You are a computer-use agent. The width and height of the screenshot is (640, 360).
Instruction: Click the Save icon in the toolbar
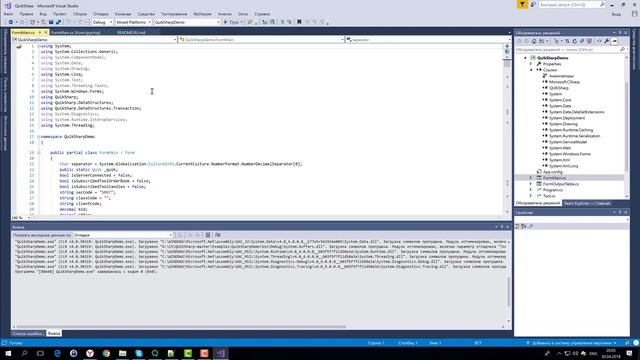click(51, 22)
